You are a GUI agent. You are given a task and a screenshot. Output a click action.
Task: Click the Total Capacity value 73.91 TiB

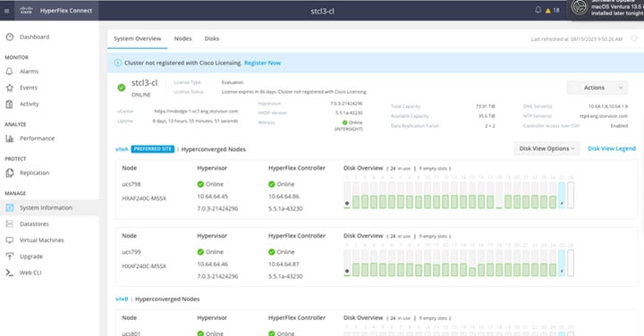point(486,106)
